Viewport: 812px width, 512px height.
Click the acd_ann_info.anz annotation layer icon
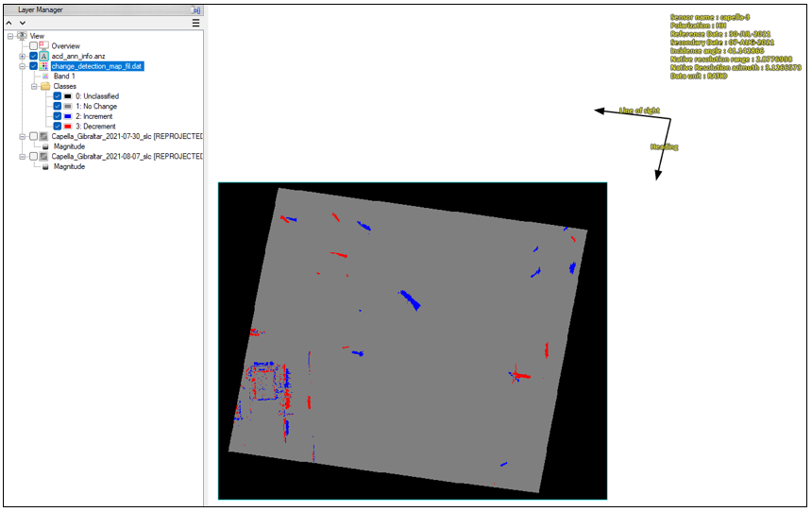pyautogui.click(x=44, y=57)
